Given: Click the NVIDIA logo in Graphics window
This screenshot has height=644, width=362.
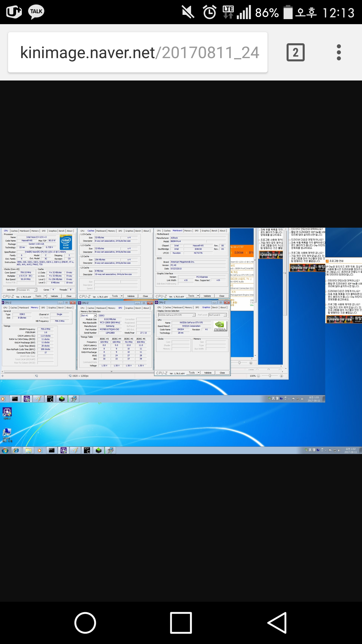Looking at the screenshot, I should pos(220,326).
